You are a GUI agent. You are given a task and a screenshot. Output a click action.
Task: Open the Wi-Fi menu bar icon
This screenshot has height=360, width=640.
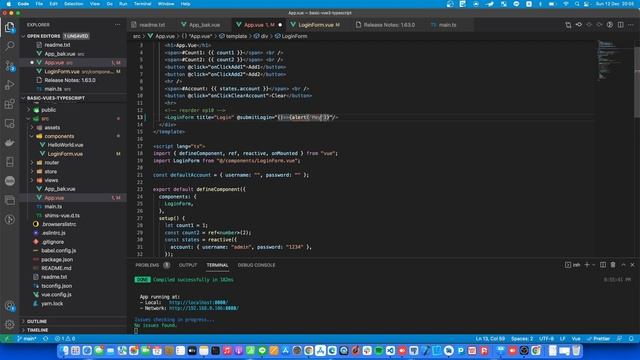566,4
